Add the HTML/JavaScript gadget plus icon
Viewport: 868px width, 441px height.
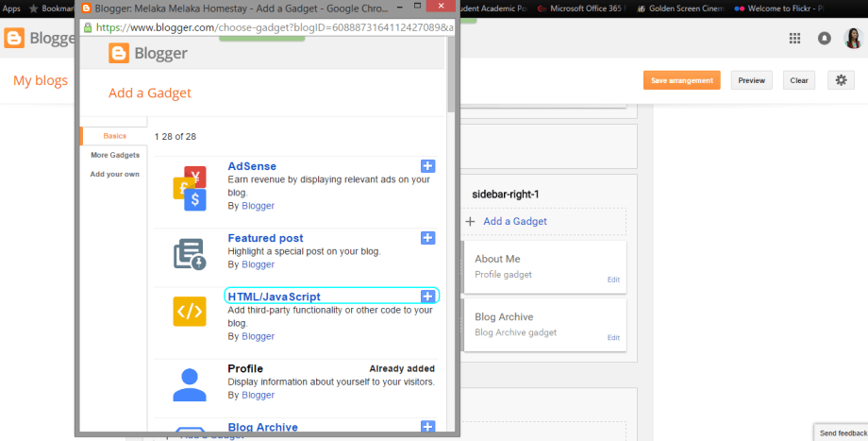(427, 297)
